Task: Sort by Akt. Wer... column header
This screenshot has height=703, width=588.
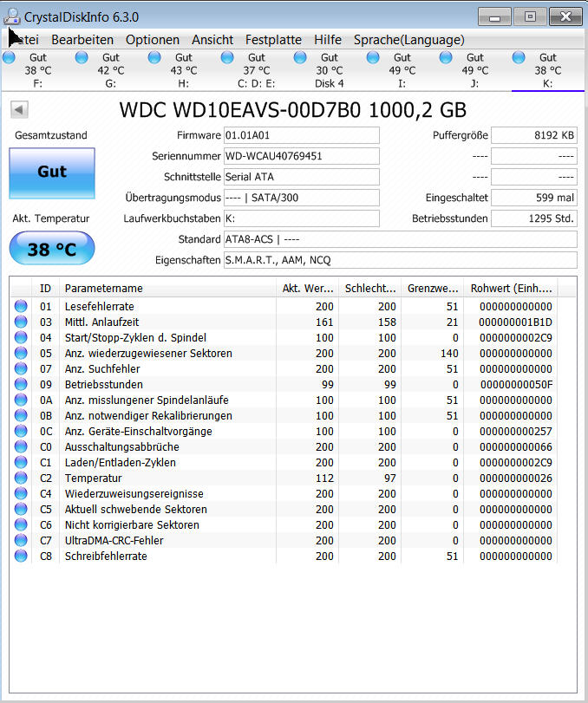Action: (x=307, y=289)
